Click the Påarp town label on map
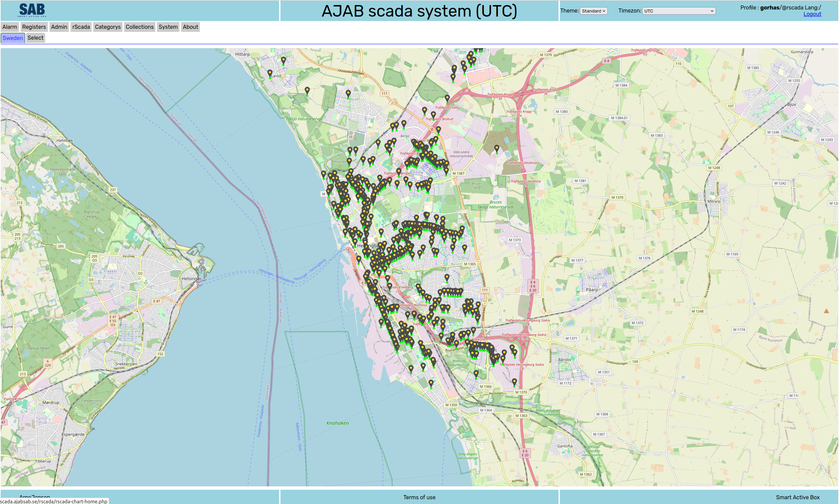Viewport: 840px width, 504px height. coord(592,290)
